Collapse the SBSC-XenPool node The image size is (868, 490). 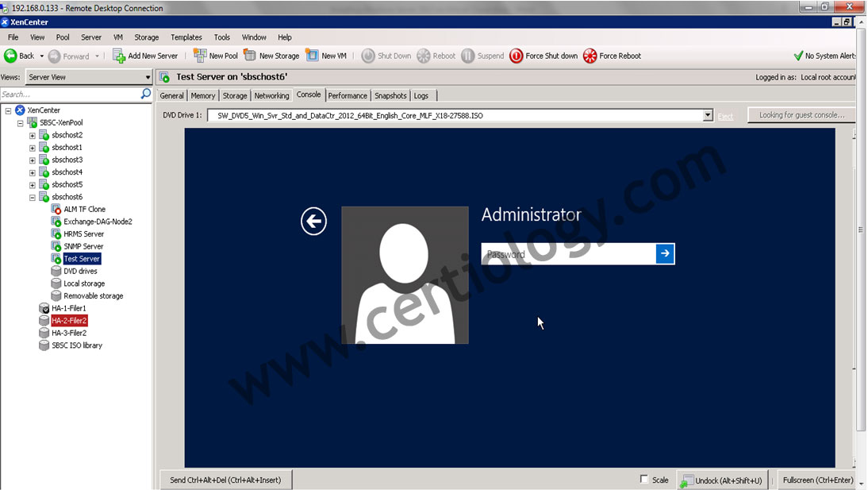pyautogui.click(x=20, y=123)
